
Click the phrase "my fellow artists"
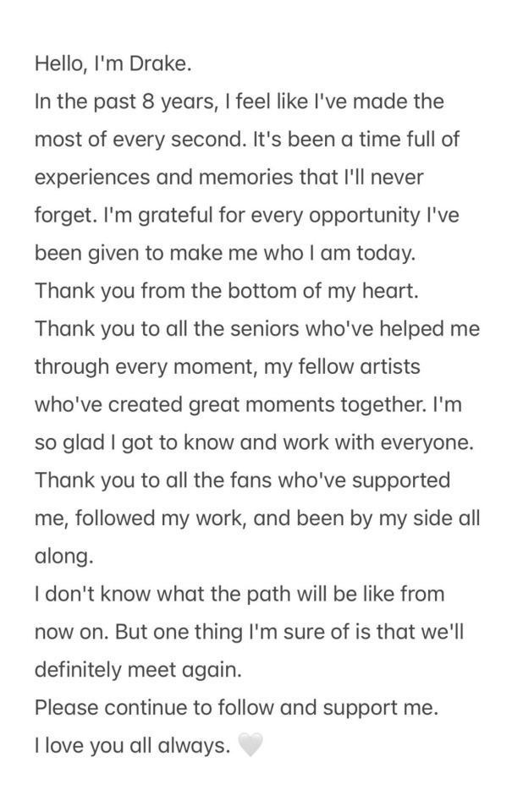[343, 366]
